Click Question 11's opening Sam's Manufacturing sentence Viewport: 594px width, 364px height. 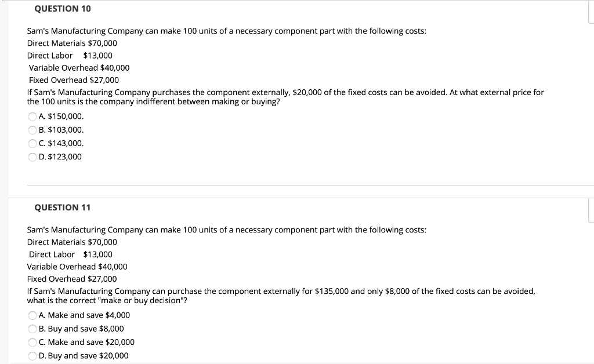click(227, 230)
